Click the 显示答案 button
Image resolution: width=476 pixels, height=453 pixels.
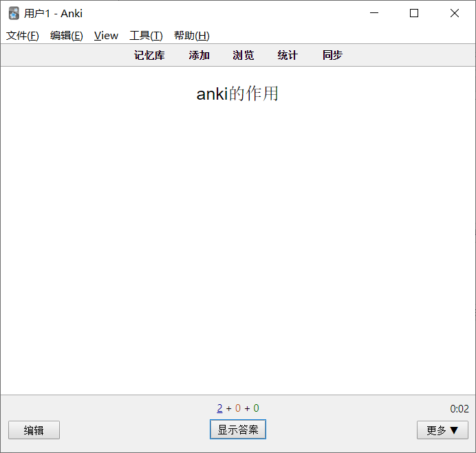point(238,430)
